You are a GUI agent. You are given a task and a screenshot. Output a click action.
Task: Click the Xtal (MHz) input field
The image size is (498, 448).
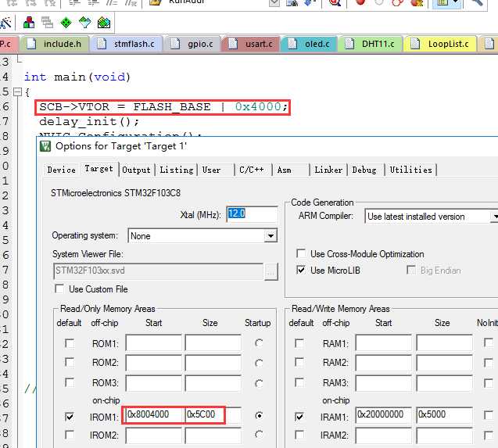(253, 214)
